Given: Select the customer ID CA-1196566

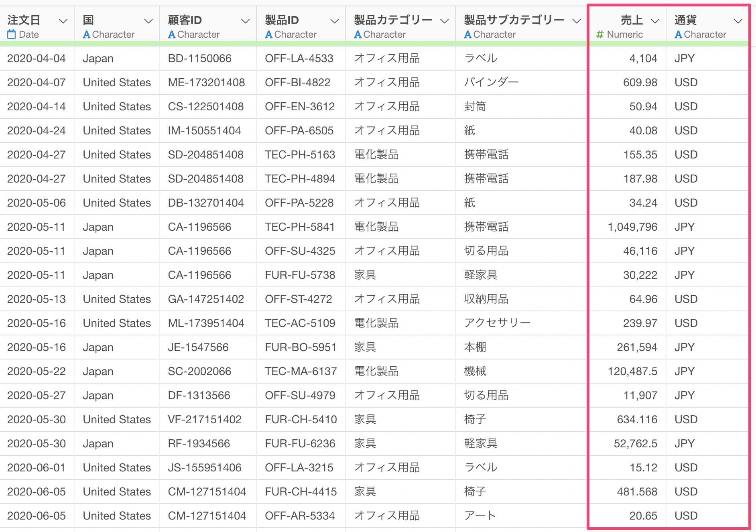Looking at the screenshot, I should [199, 227].
